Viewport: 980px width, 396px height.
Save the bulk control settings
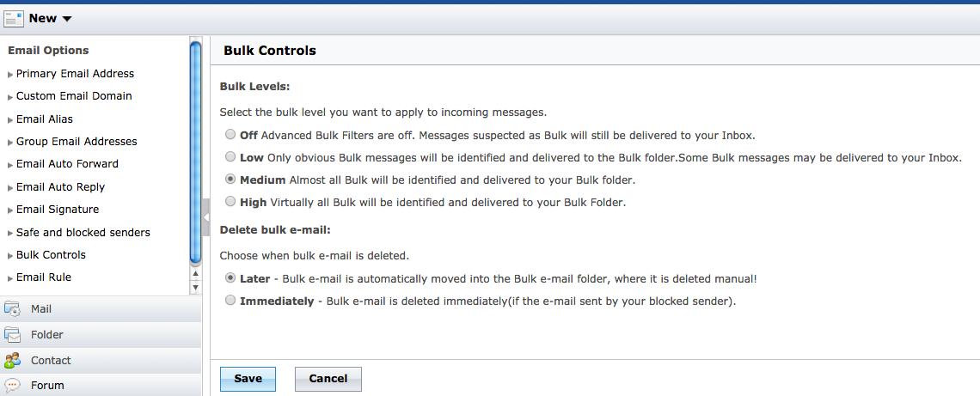(x=248, y=379)
